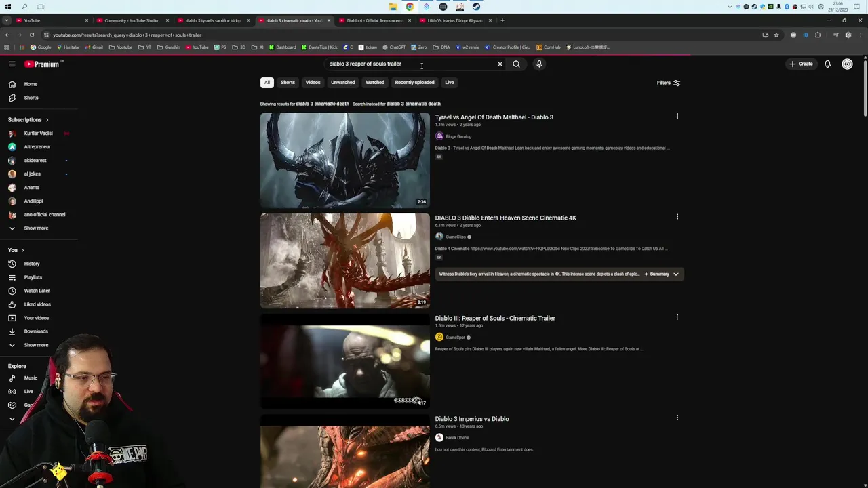Viewport: 868px width, 488px height.
Task: Open File Explorer from the taskbar
Action: pos(393,7)
